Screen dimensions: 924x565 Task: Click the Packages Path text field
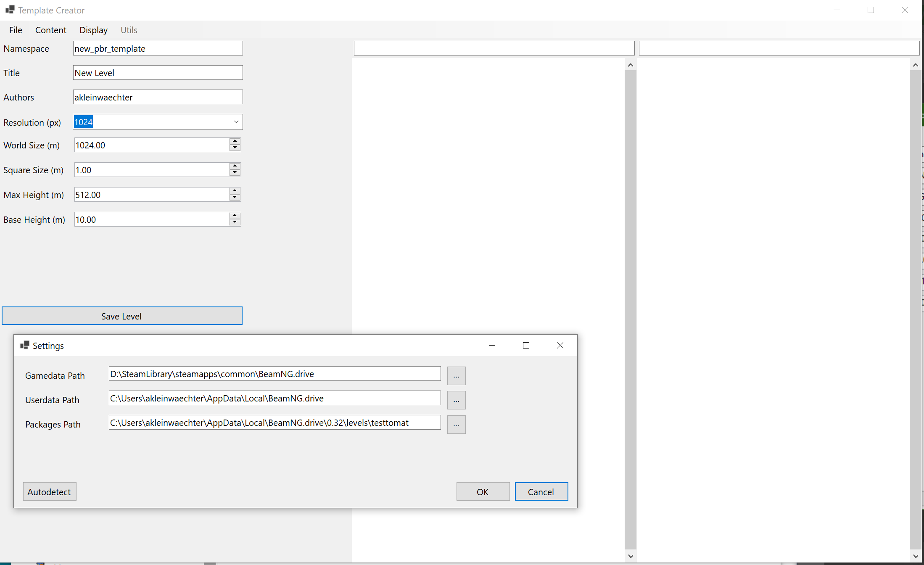275,422
